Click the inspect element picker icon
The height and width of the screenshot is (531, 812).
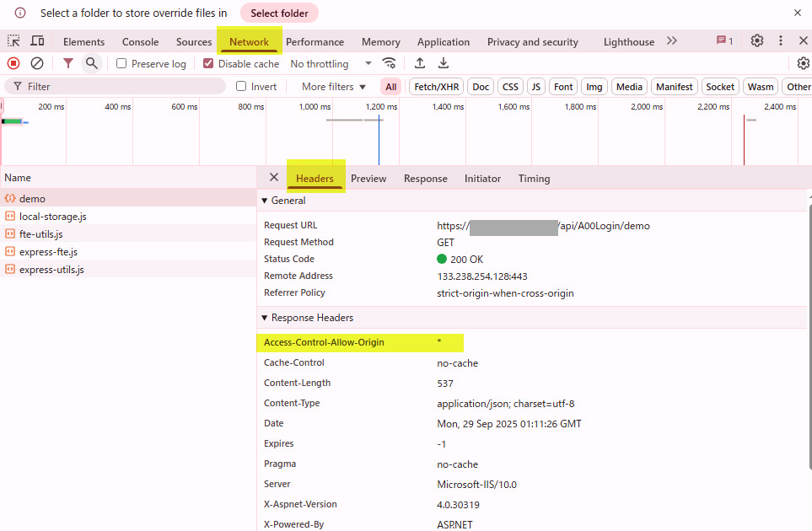click(x=13, y=41)
